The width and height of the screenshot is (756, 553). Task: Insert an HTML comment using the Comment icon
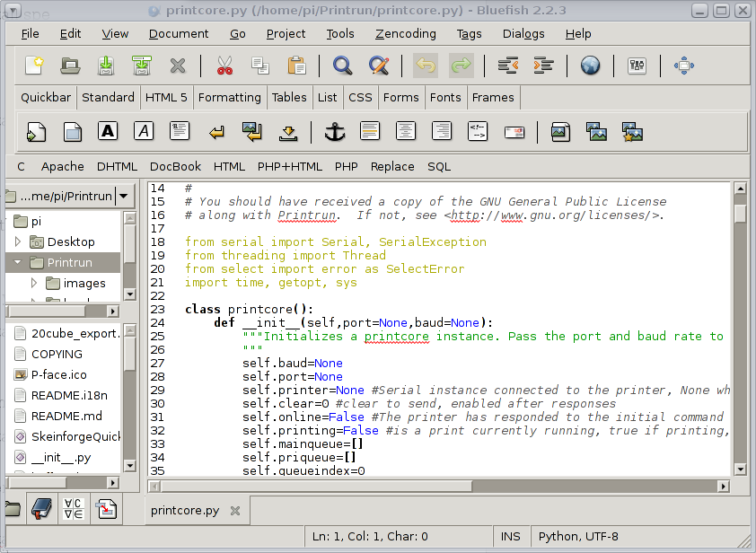[478, 131]
